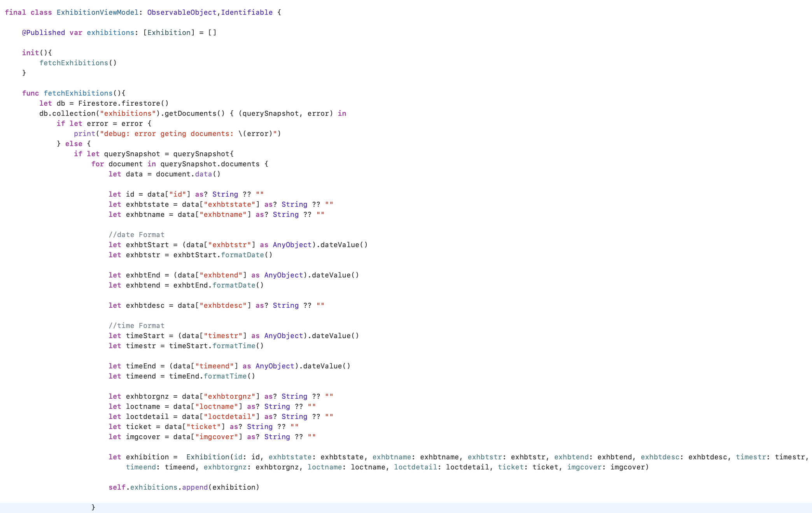Click the Identifiable protocol name
812x513 pixels.
(x=247, y=12)
